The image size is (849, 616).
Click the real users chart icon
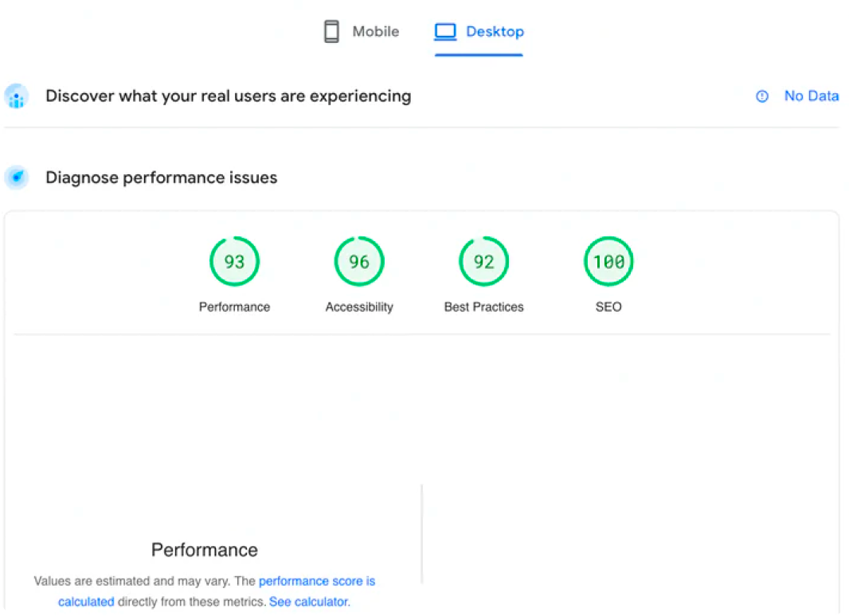click(x=16, y=96)
